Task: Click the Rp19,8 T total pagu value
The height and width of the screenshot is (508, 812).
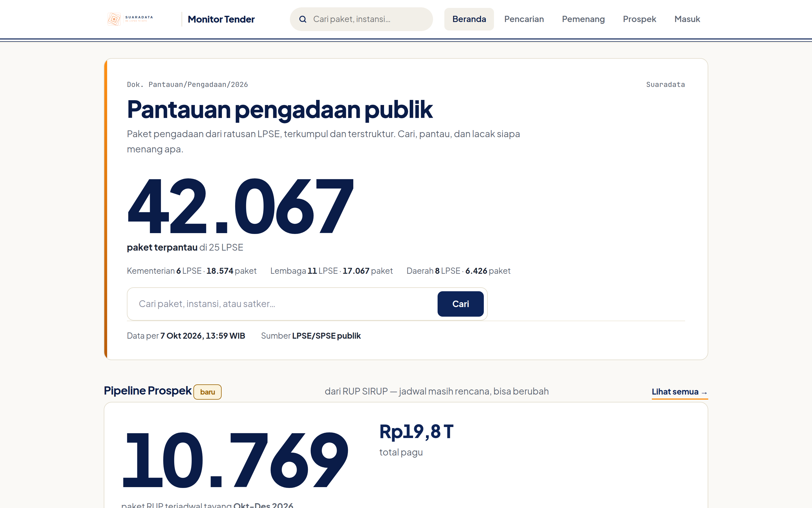Action: 416,432
